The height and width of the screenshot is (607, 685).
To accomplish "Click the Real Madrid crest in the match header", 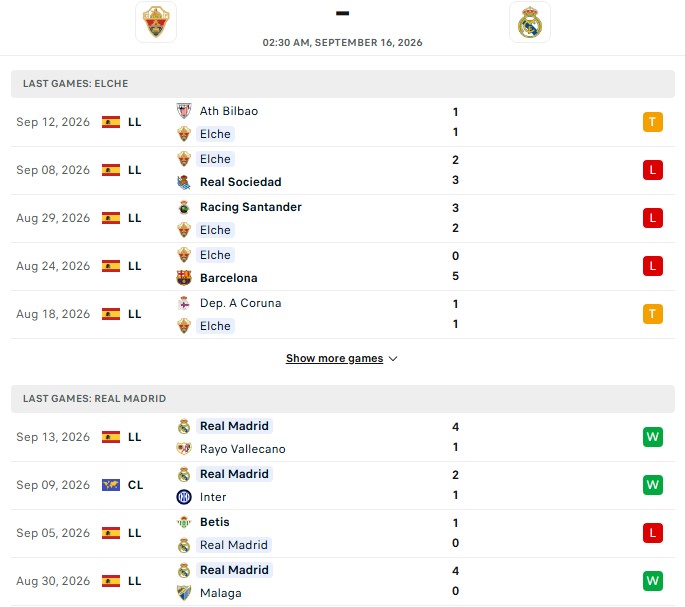I will [x=529, y=22].
